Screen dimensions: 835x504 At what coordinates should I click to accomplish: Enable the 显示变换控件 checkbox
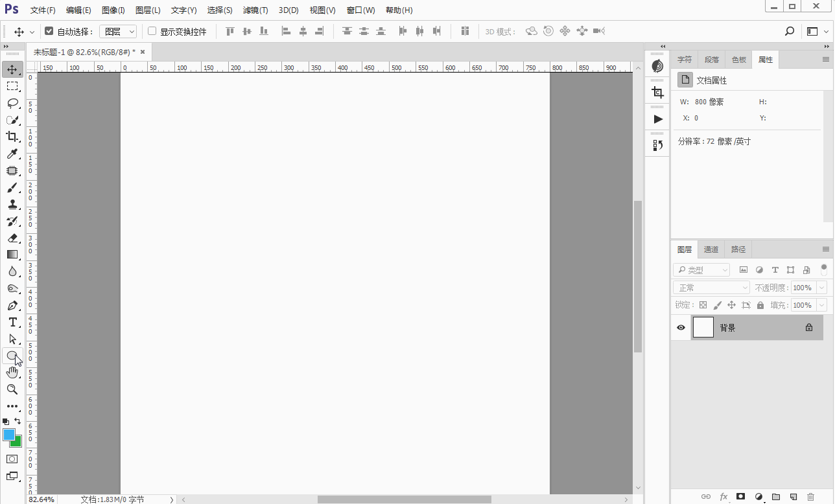pyautogui.click(x=152, y=31)
